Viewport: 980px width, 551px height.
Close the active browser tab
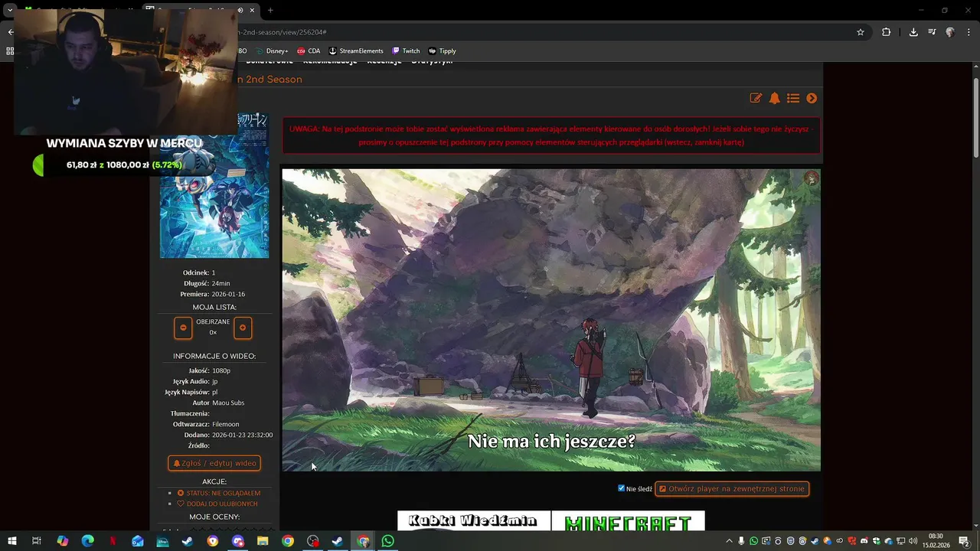[x=252, y=10]
